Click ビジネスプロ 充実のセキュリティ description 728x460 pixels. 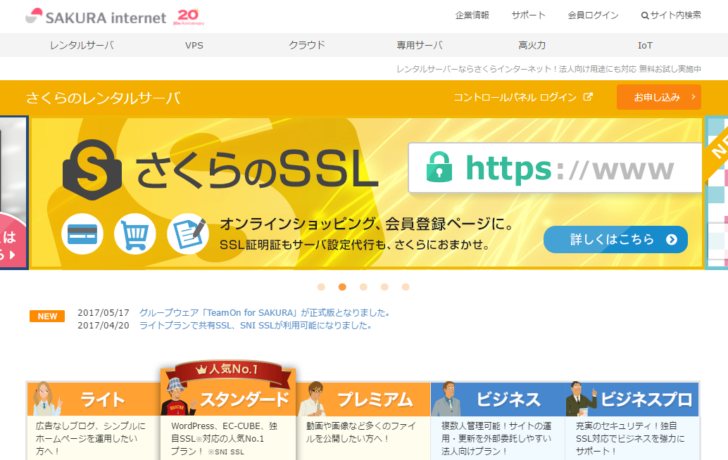click(x=630, y=438)
